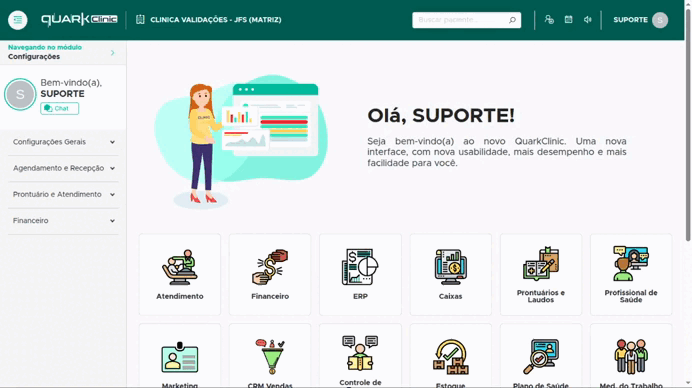Launch the ERP module icon
Image resolution: width=692 pixels, height=388 pixels.
360,266
